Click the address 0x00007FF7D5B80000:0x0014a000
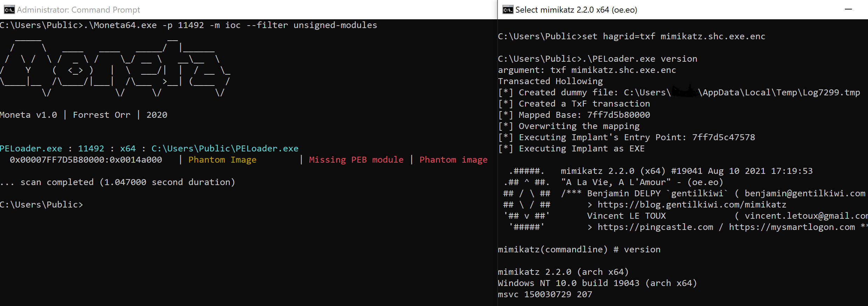Viewport: 868px width, 306px height. click(x=86, y=160)
